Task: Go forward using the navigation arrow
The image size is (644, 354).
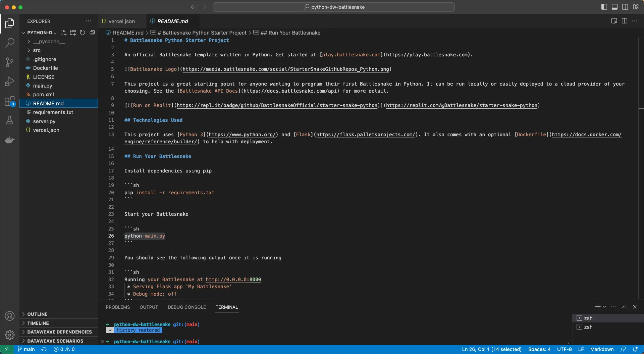Action: tap(204, 7)
